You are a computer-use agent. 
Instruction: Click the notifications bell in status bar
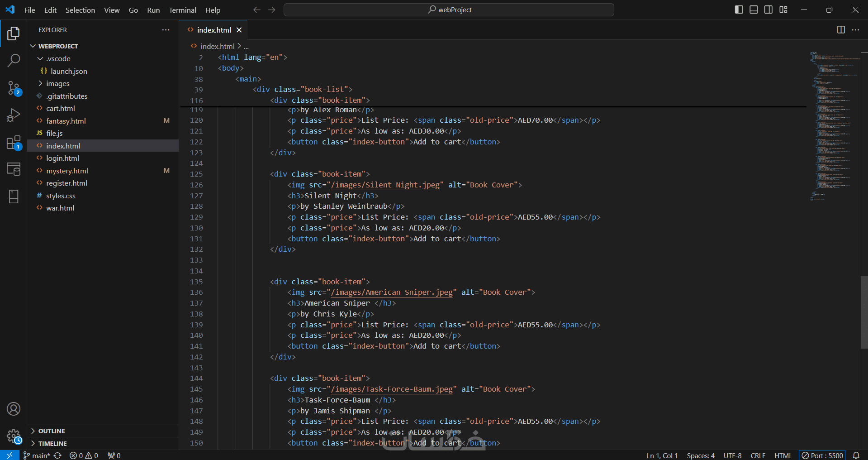(856, 455)
